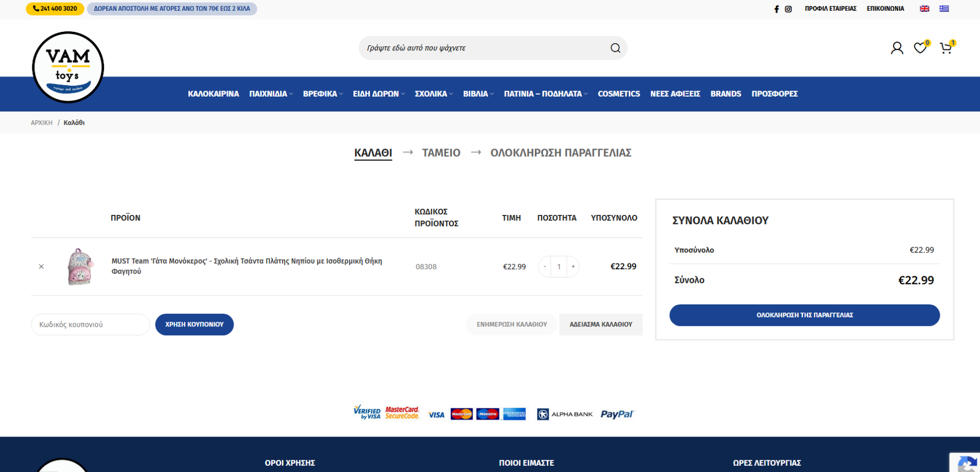
Task: Click the phone number 241 400 3020 badge
Action: pyautogui.click(x=55, y=9)
